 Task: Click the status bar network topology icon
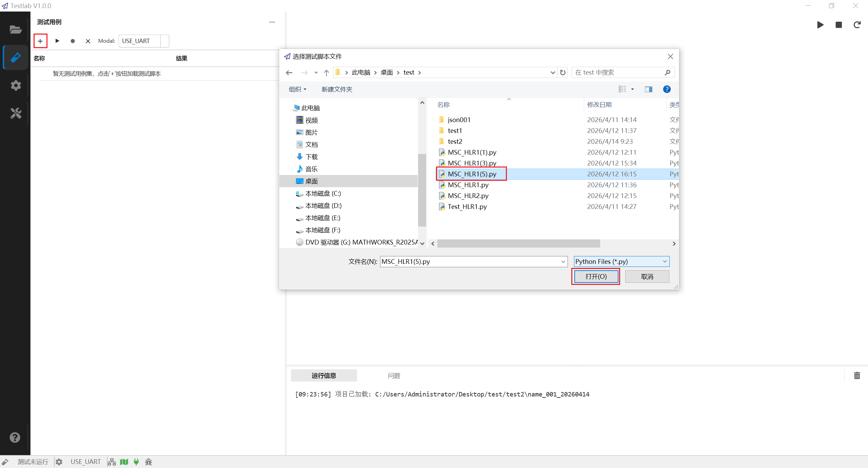[x=112, y=462]
